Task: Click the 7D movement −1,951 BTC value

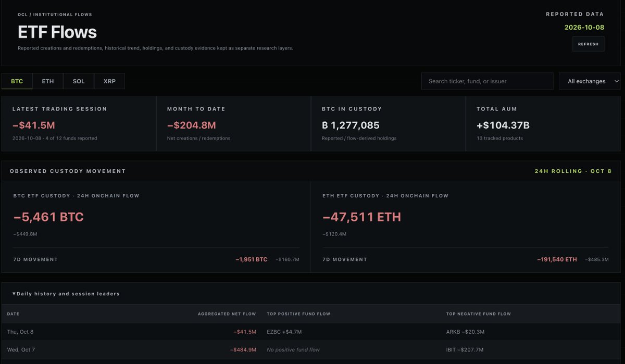Action: click(x=252, y=259)
